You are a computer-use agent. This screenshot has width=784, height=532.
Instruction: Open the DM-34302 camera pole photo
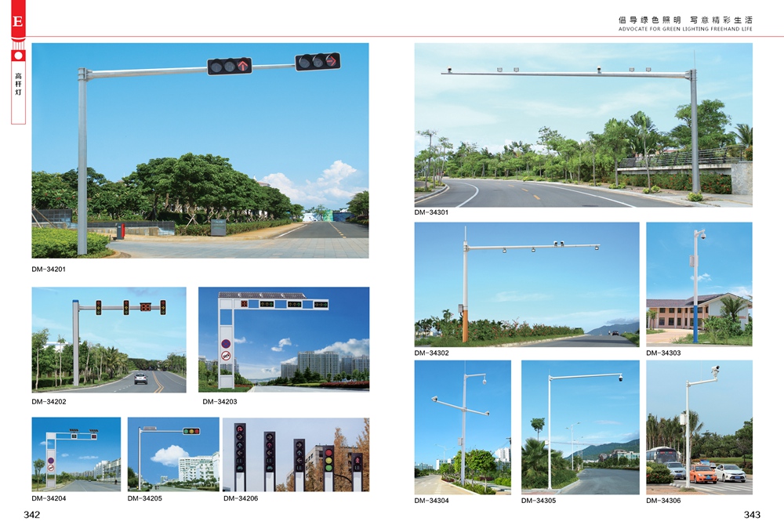coord(527,284)
